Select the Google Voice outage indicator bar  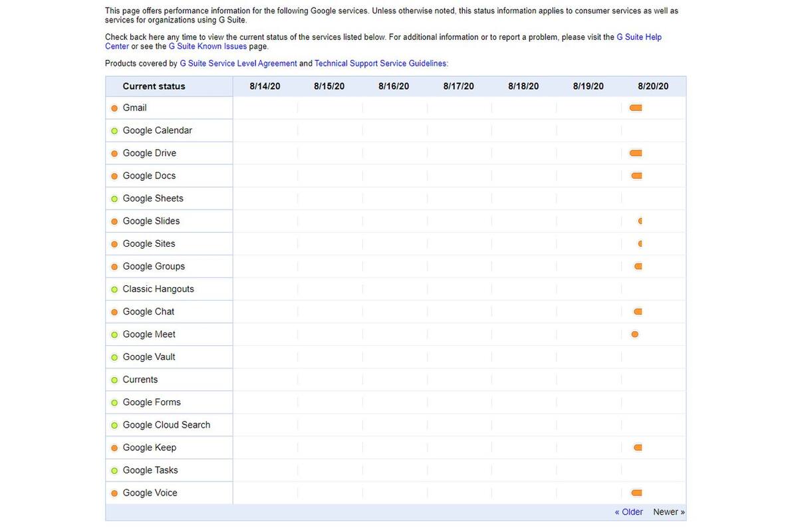(x=636, y=493)
